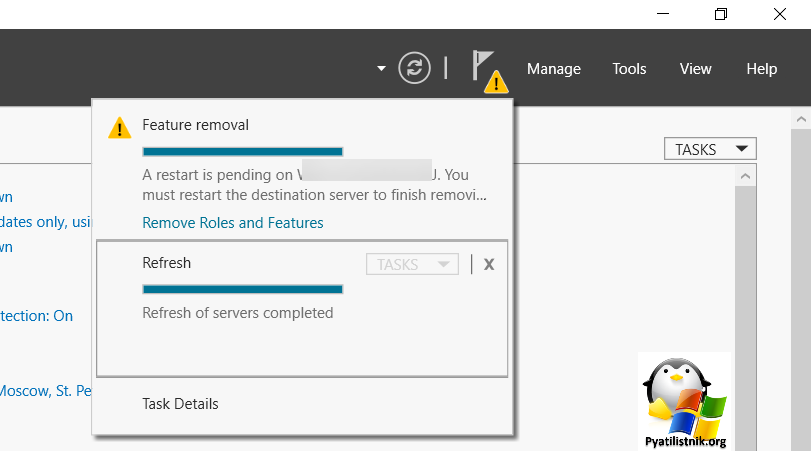Maximize or restore the window

[720, 14]
